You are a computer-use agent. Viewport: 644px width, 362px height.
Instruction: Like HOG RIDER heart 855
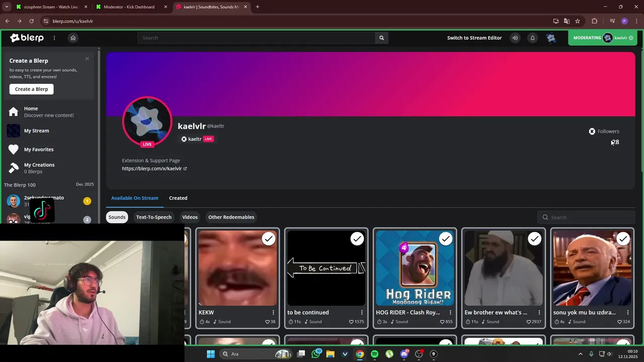[x=446, y=322]
